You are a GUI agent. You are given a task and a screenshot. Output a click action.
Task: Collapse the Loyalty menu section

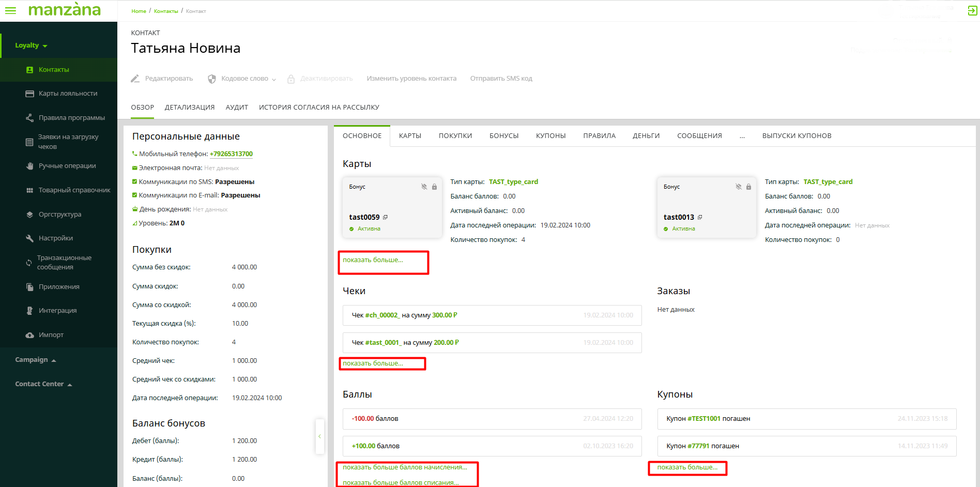coord(31,45)
